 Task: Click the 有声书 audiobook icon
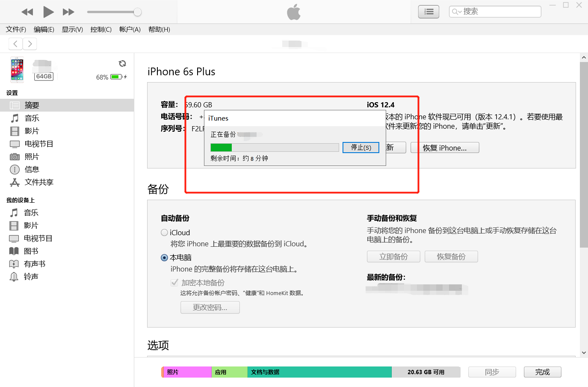(14, 264)
